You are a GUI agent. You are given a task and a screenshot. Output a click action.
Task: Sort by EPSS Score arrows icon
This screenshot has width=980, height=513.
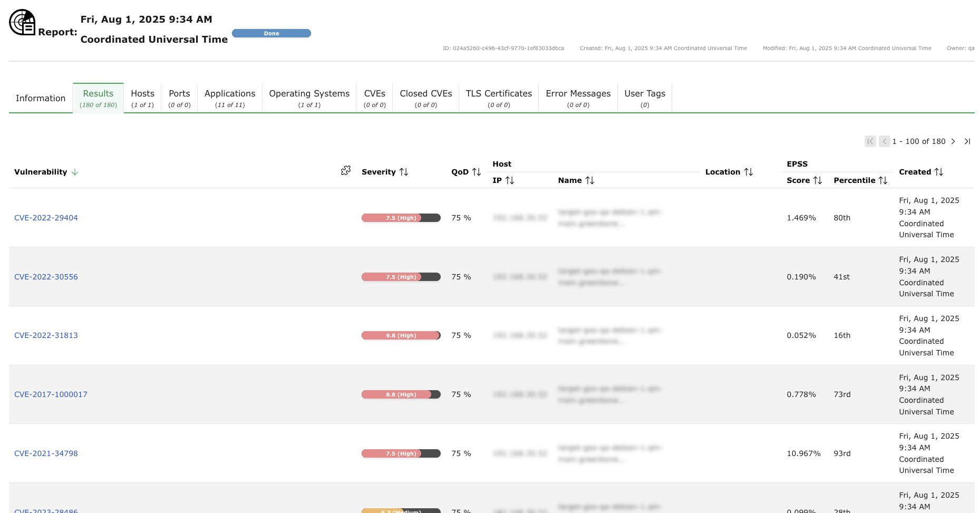pos(818,180)
